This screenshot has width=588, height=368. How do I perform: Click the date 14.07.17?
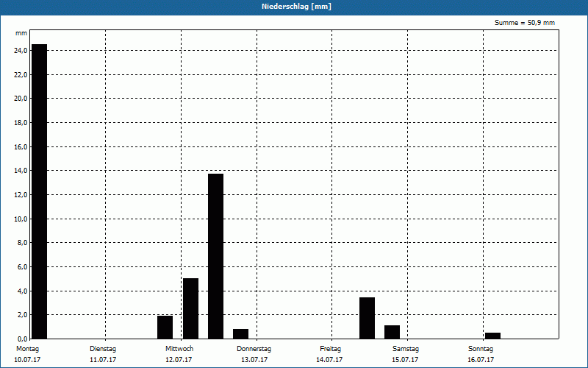329,360
